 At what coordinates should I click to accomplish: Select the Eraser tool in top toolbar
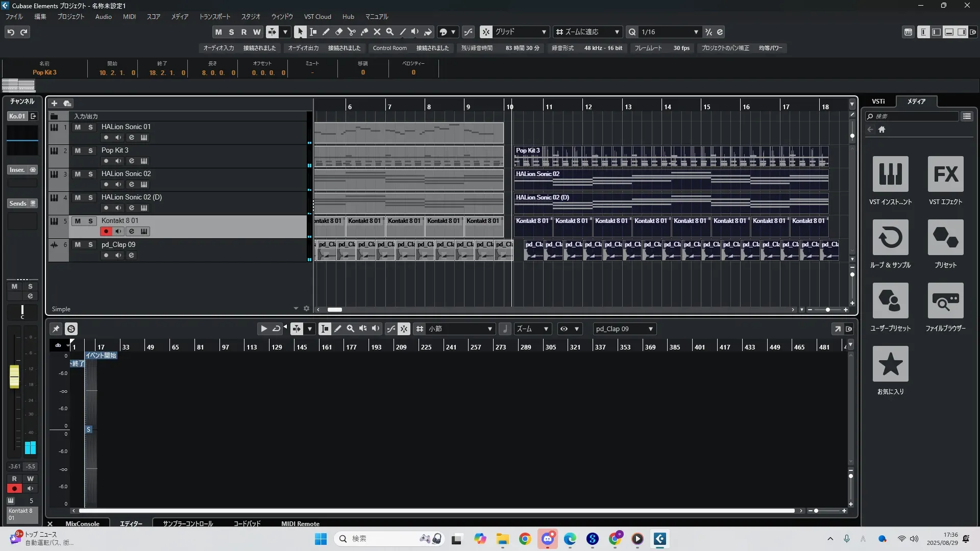[x=338, y=32]
